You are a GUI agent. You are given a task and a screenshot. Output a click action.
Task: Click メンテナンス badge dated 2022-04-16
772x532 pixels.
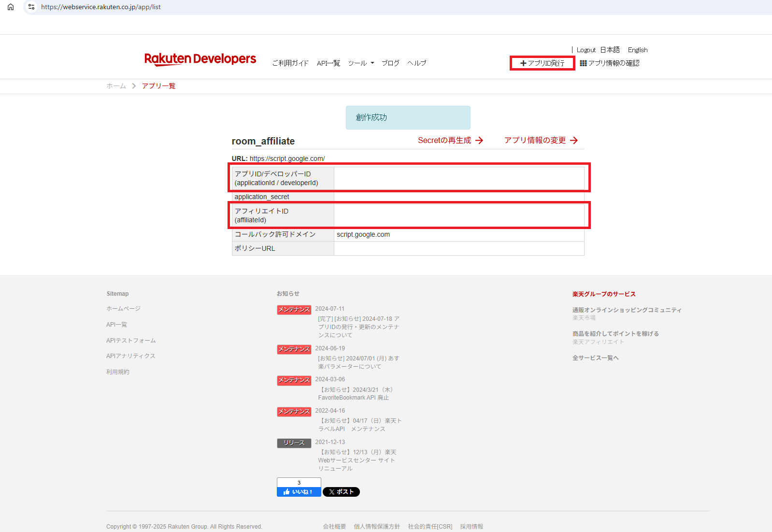[294, 412]
